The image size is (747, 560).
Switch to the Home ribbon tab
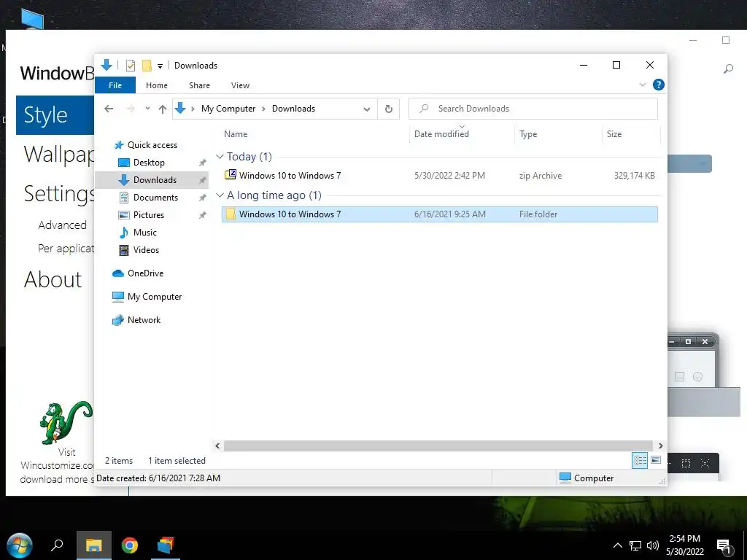[157, 85]
